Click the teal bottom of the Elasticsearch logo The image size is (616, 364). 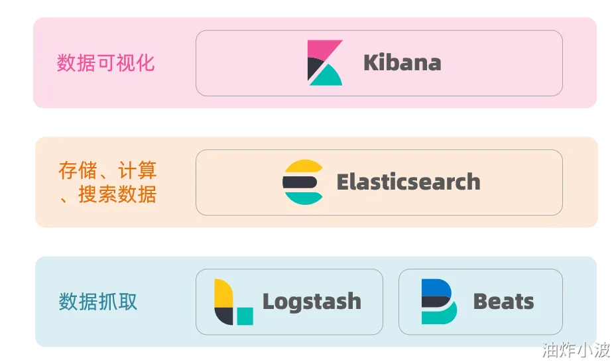pyautogui.click(x=303, y=197)
